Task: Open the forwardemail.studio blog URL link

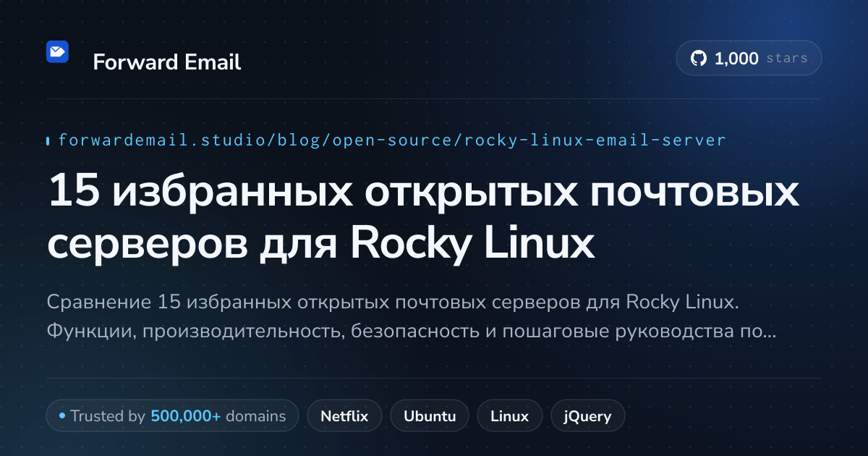Action: point(391,140)
